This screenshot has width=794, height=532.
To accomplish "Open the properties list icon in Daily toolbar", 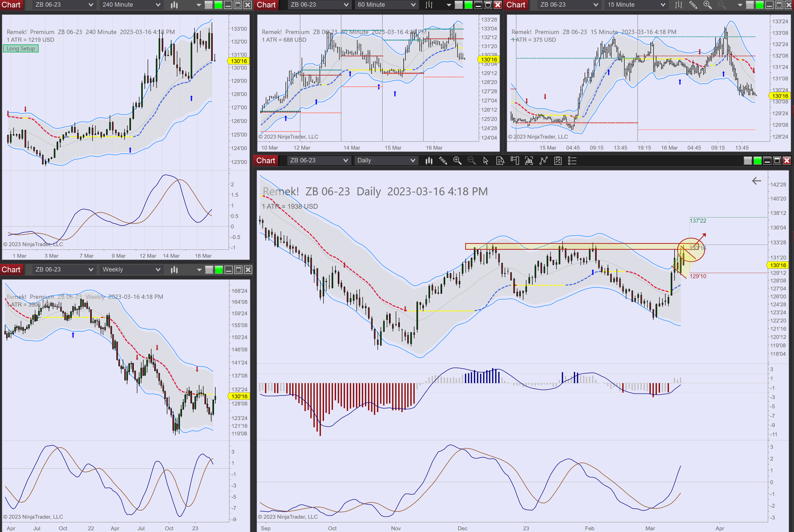I will pos(572,161).
